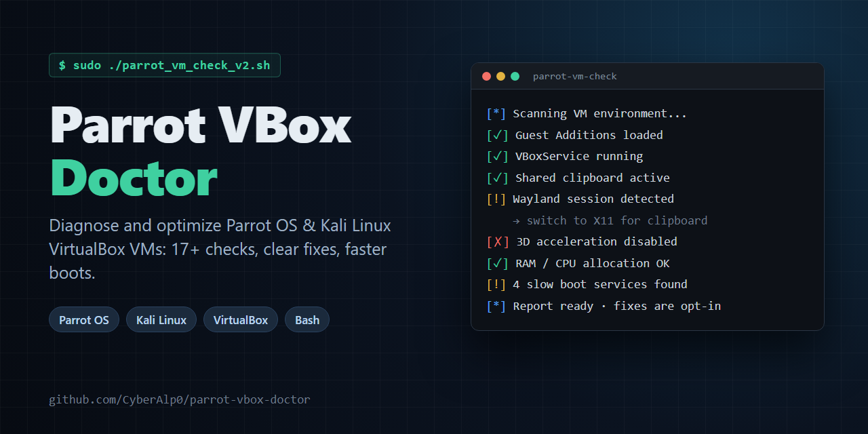Select the Parrot OS tag pill
Image resolution: width=868 pixels, height=434 pixels.
coord(84,319)
